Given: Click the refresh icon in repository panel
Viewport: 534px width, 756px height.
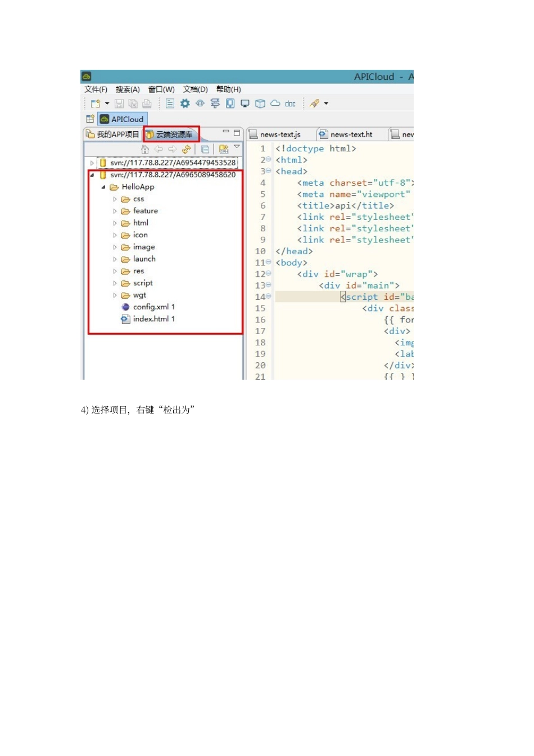Looking at the screenshot, I should click(x=186, y=149).
